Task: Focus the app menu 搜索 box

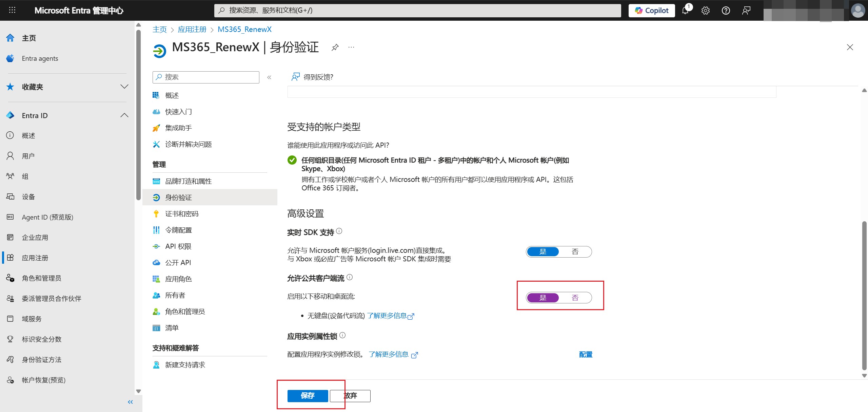Action: click(x=206, y=77)
